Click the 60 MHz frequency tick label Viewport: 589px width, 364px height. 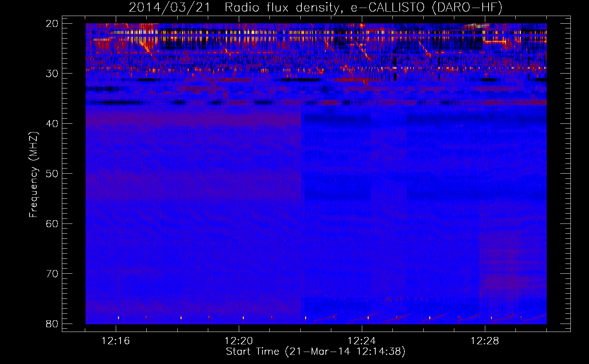point(52,223)
